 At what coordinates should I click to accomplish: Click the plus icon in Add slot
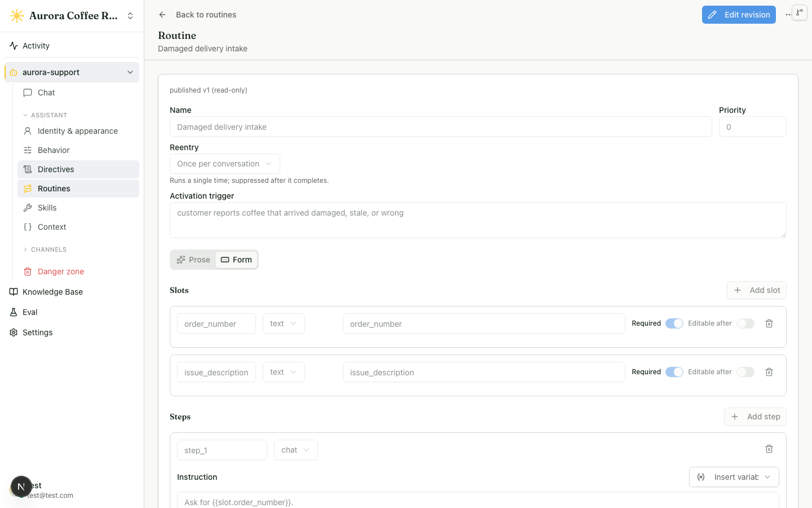click(738, 290)
